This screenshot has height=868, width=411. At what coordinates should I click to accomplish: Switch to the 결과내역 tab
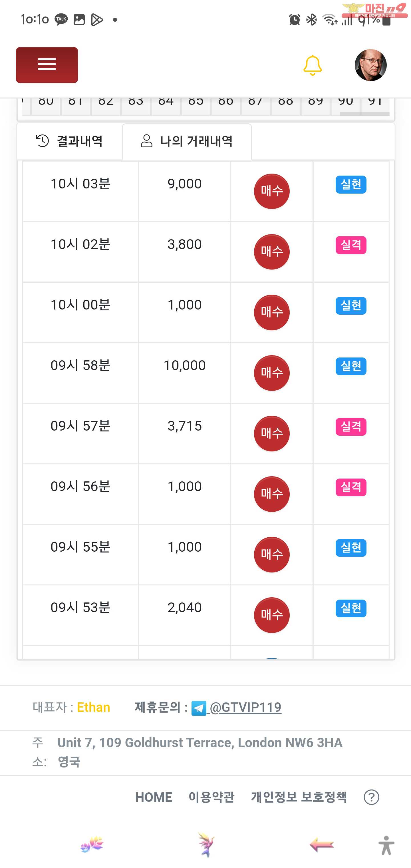pos(69,141)
